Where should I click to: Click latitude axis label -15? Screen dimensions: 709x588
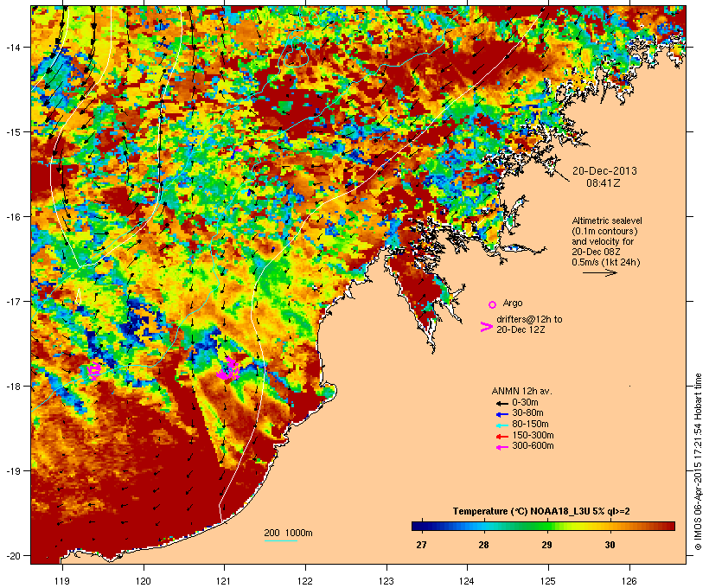coord(12,132)
